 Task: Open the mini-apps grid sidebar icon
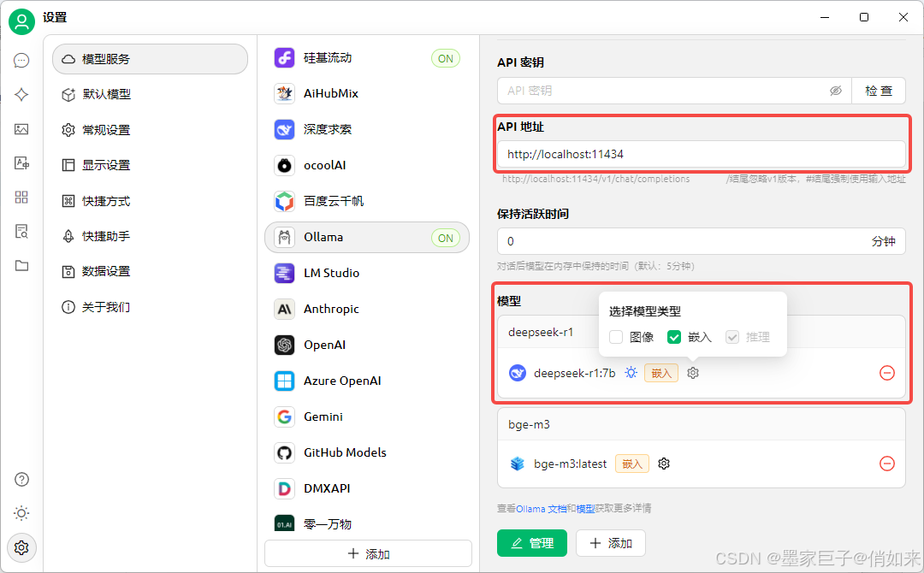click(x=21, y=198)
